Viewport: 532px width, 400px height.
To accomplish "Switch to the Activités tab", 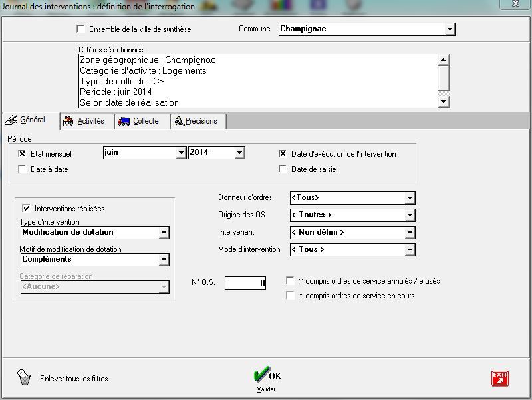I will coord(84,121).
